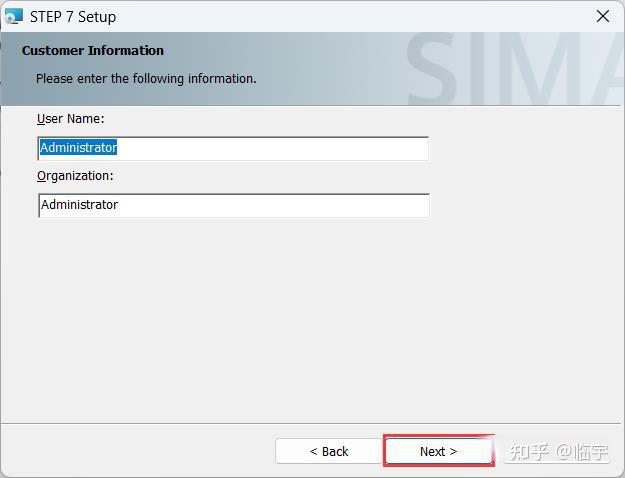Screen dimensions: 625x478
Task: Go back with the Back button
Action: pyautogui.click(x=328, y=451)
